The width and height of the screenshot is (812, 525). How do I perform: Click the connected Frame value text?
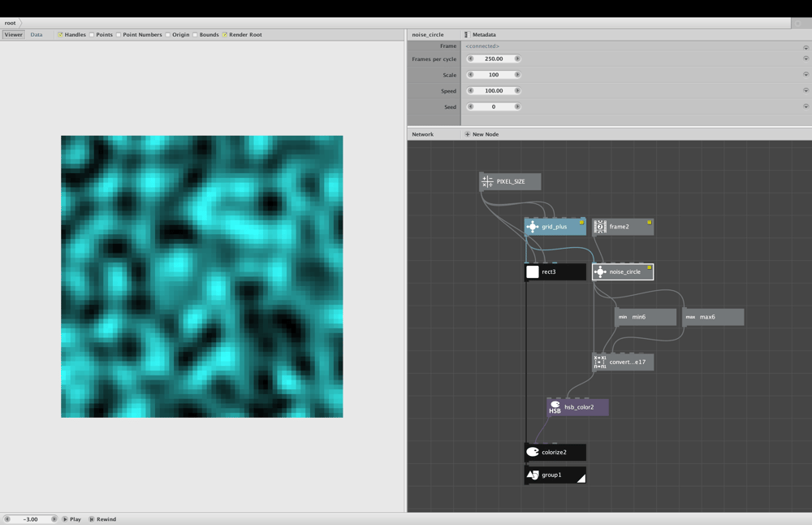pos(482,46)
